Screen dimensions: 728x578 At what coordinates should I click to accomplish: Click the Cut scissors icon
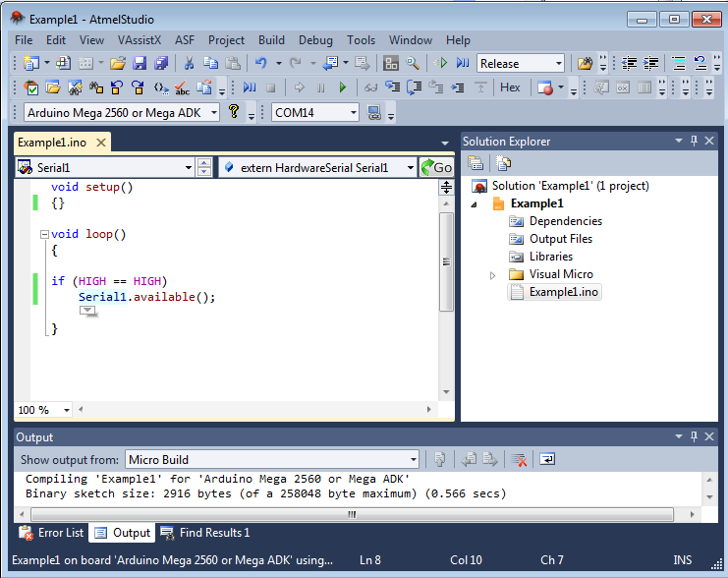pyautogui.click(x=189, y=63)
